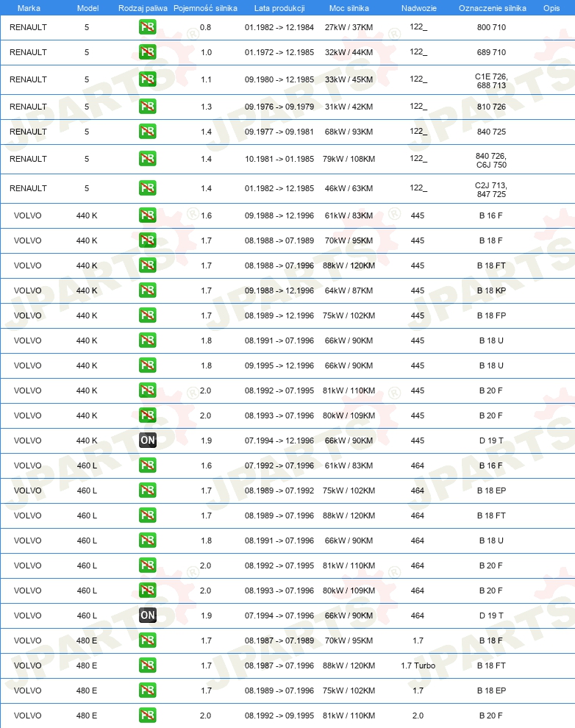Click the petrol icon in the Renault 5 79kW / 108KM row
This screenshot has width=575, height=728.
(148, 159)
